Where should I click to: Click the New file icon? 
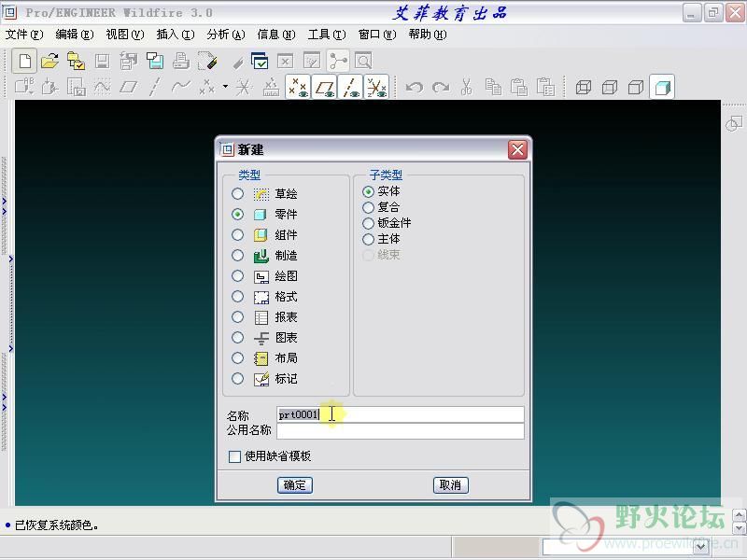click(24, 62)
